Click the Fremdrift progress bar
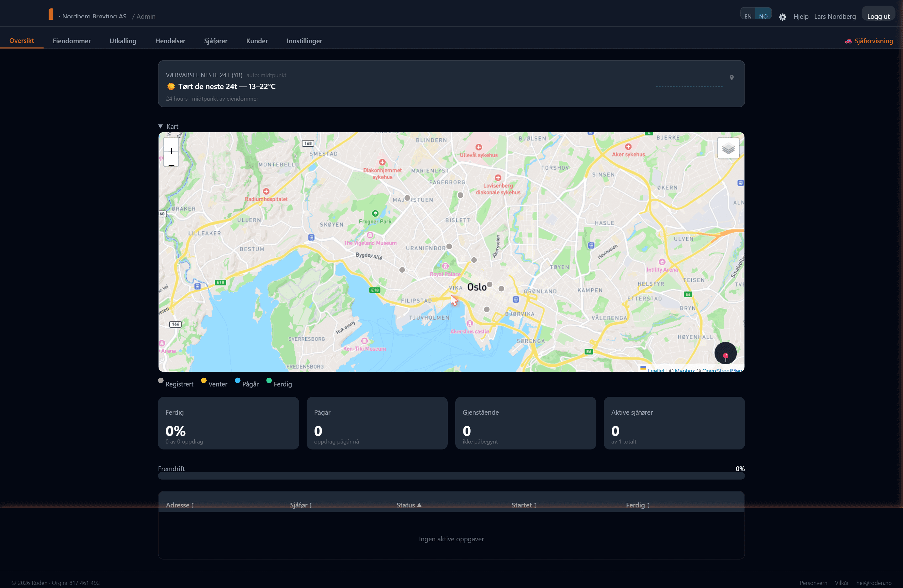Screen dimensions: 903x588 tap(451, 476)
